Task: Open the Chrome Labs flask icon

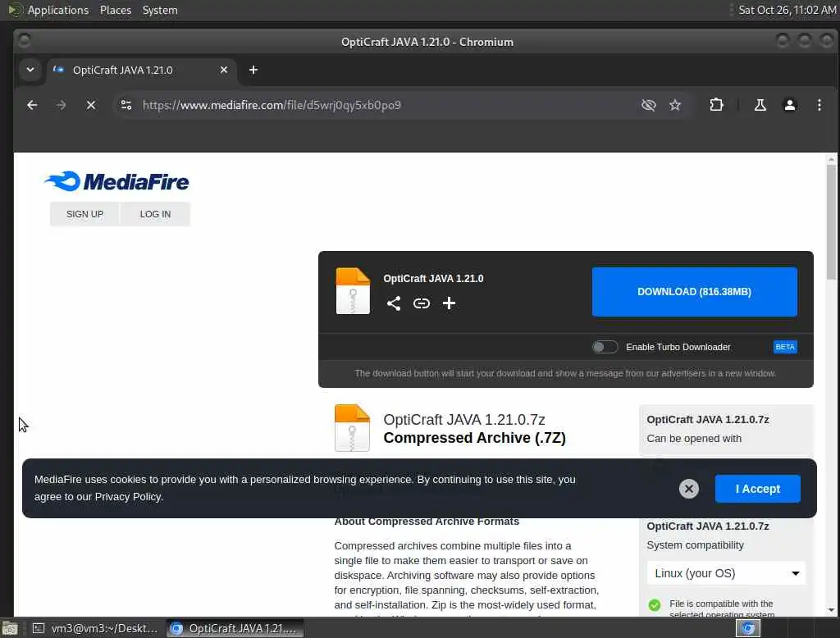Action: 760,105
